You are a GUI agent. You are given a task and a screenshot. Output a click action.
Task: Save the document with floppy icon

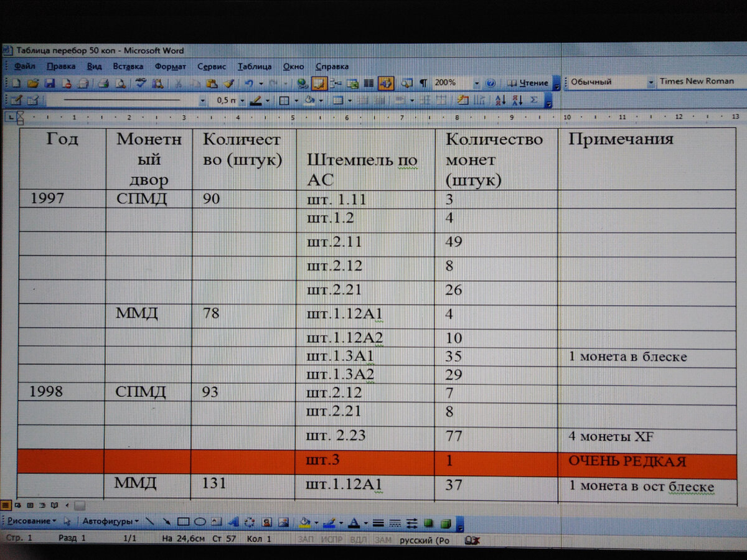pyautogui.click(x=50, y=83)
